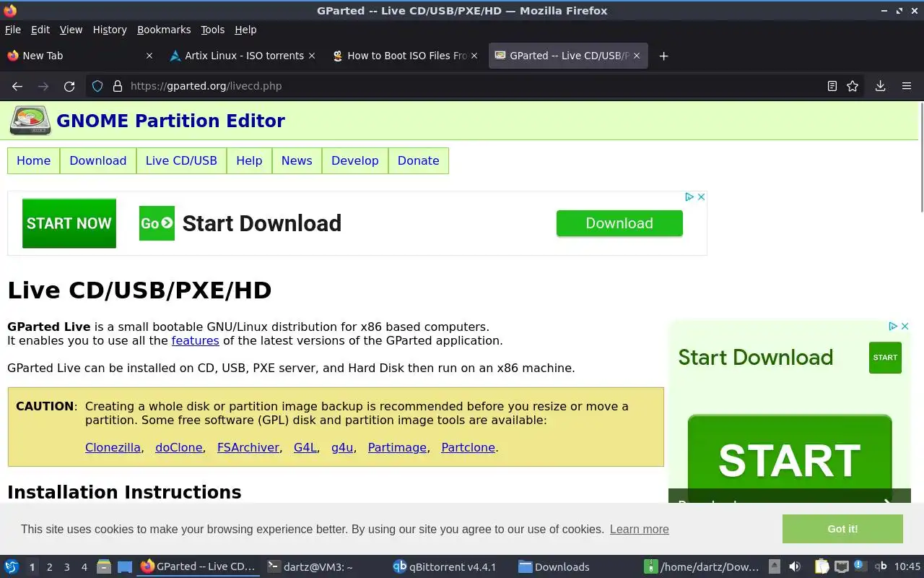
Task: Click the disabled forward arrow
Action: pyautogui.click(x=43, y=86)
